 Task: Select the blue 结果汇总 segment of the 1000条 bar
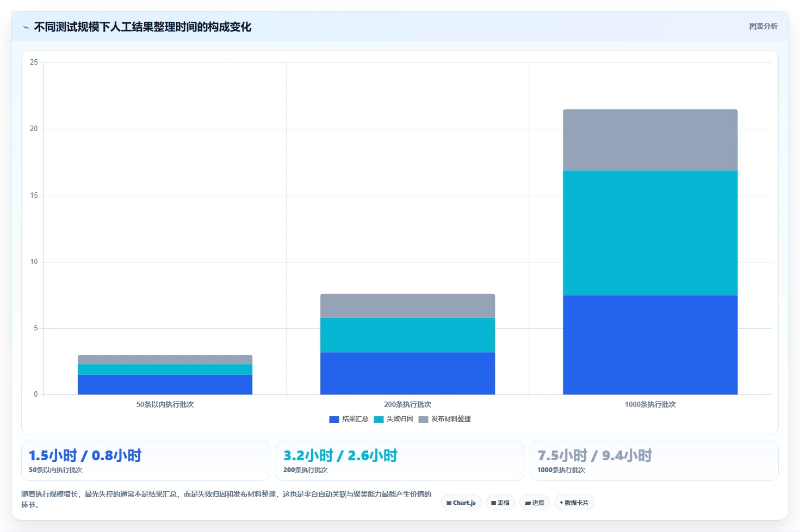[x=650, y=345]
